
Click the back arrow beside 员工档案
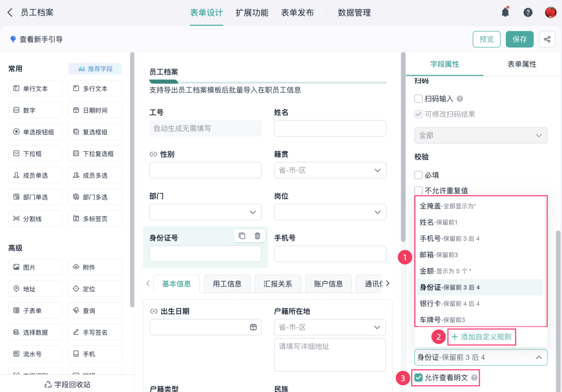click(10, 12)
